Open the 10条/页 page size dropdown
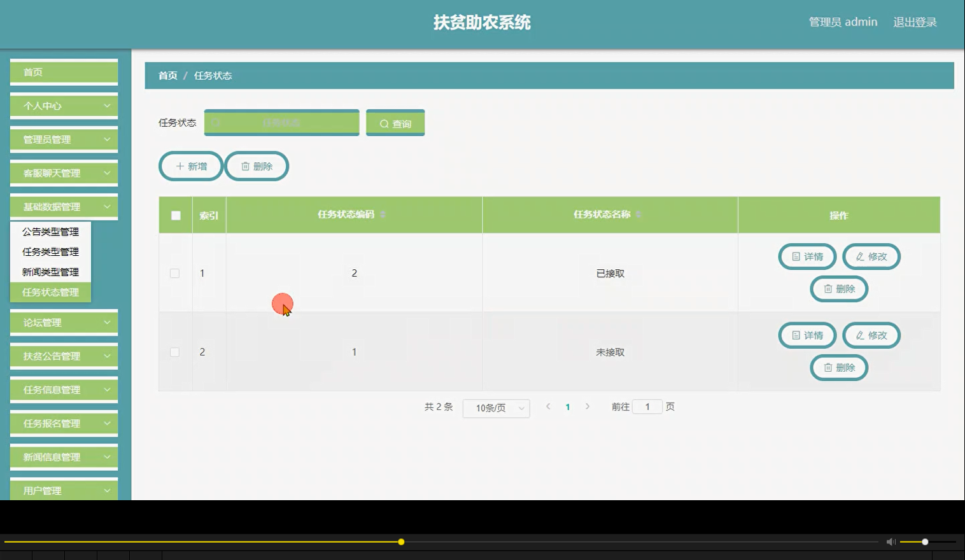965x560 pixels. [496, 408]
